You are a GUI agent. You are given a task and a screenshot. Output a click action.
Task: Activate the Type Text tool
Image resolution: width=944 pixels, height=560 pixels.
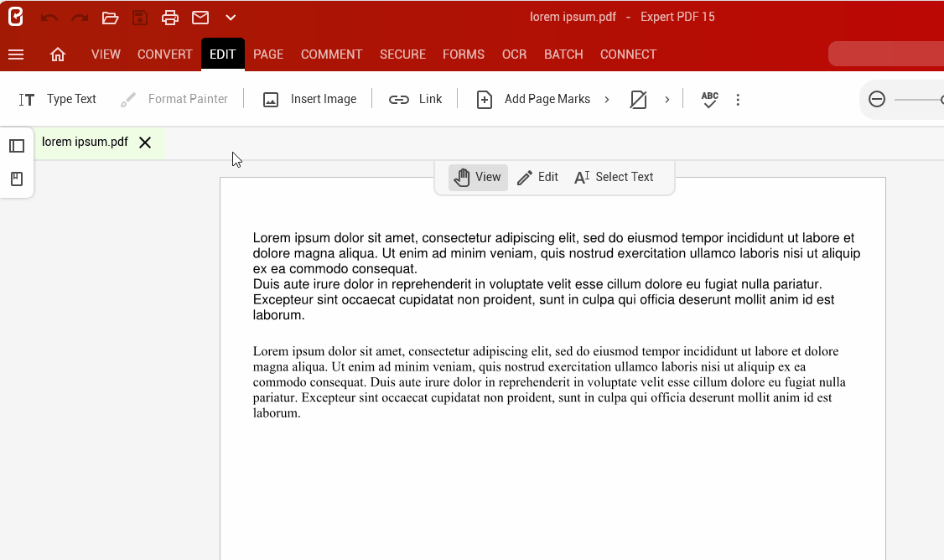[x=57, y=100]
